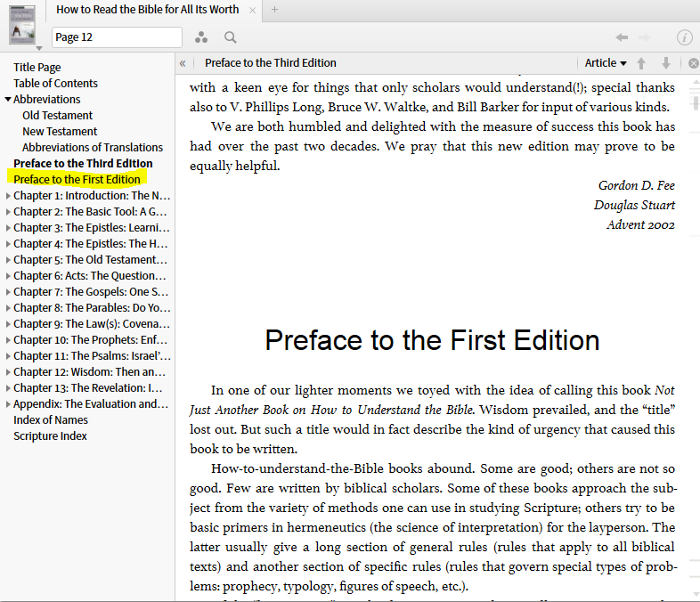Open a new tab with plus button
Image resolution: width=700 pixels, height=602 pixels.
(274, 10)
